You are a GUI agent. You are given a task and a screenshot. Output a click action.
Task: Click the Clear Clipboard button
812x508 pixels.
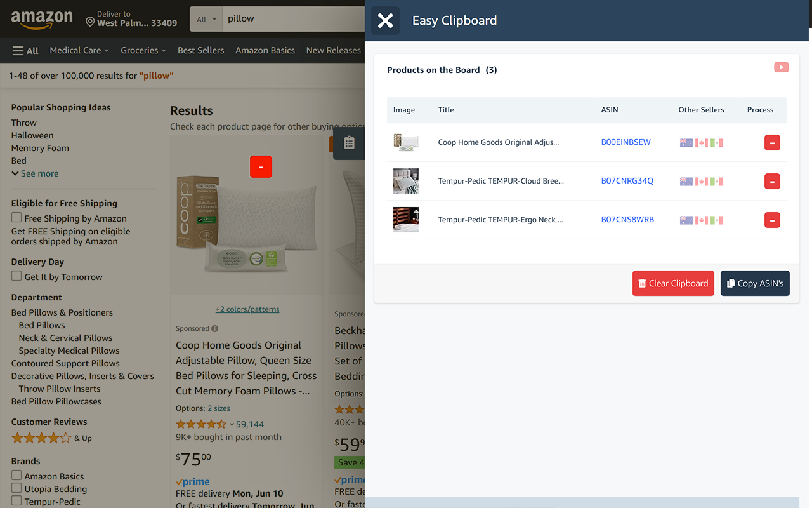tap(673, 283)
